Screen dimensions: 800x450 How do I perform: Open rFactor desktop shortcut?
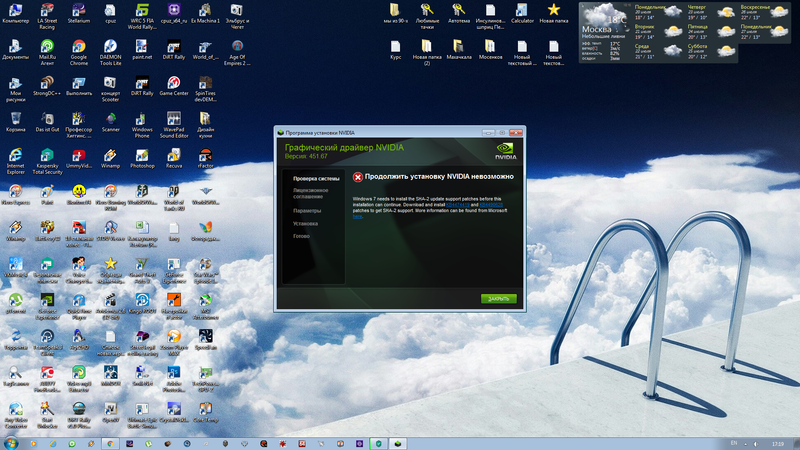coord(205,159)
